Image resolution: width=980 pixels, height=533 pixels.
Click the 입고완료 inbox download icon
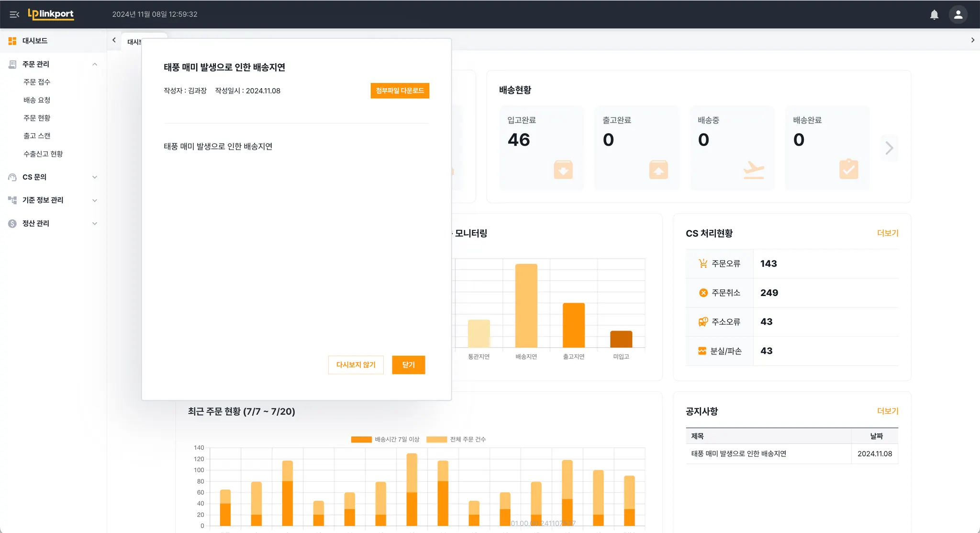[x=563, y=170]
